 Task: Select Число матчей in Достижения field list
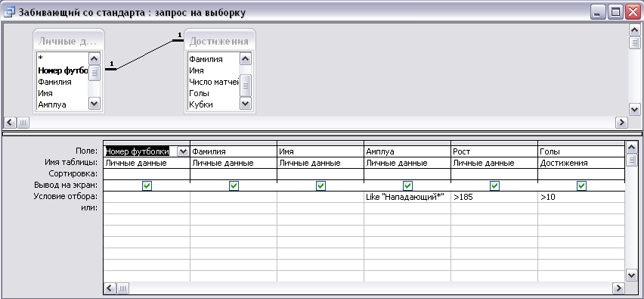click(x=213, y=82)
